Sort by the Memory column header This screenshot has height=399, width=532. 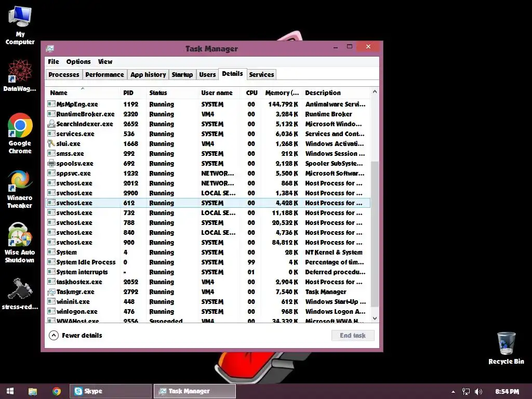pos(282,92)
